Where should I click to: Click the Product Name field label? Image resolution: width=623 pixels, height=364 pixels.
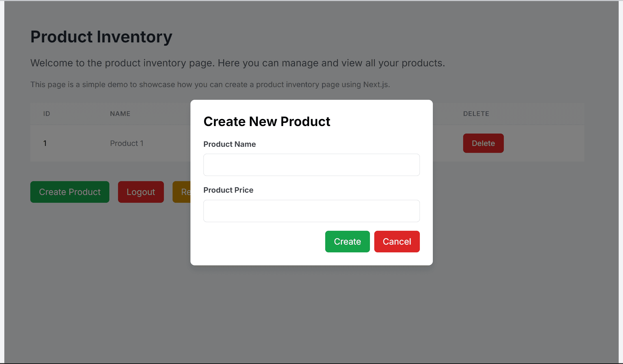230,144
